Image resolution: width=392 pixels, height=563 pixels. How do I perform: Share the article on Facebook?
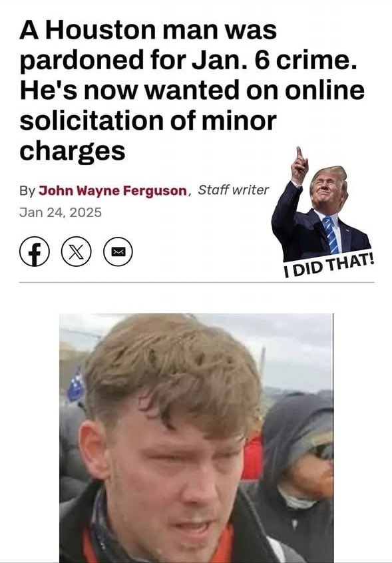coord(34,252)
